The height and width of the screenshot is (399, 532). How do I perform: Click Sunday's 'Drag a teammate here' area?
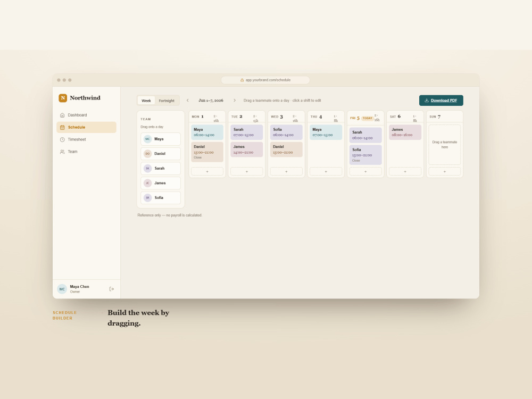(x=444, y=145)
